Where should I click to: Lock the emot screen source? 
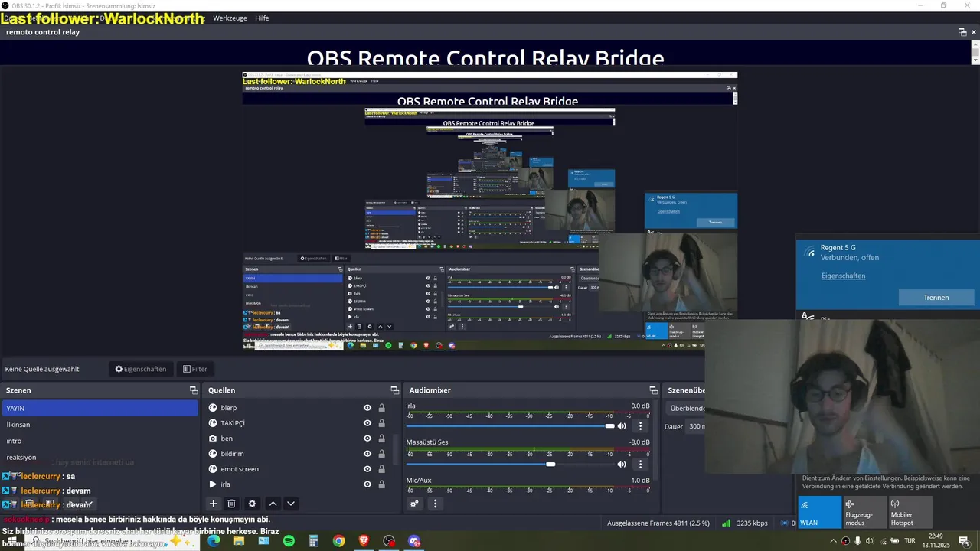[x=381, y=469]
